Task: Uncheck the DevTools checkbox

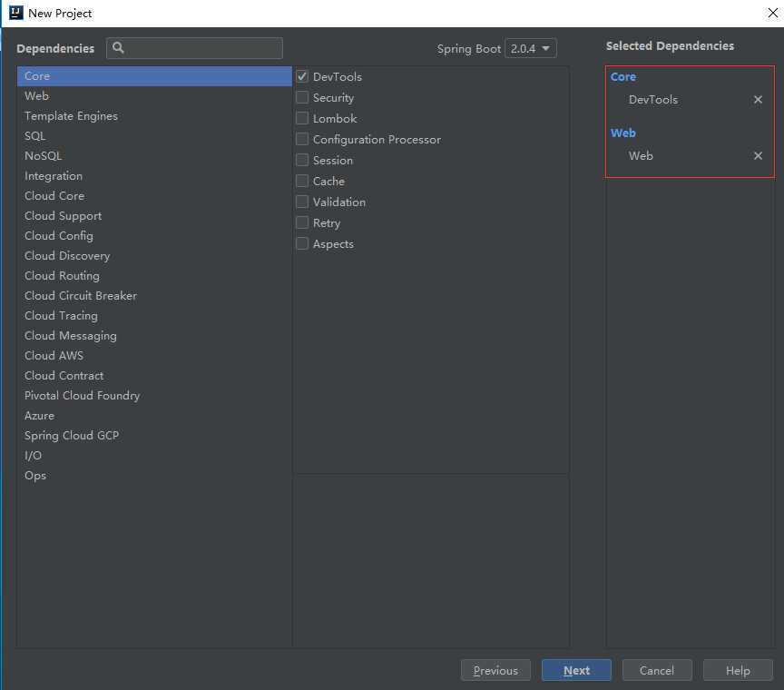Action: 302,76
